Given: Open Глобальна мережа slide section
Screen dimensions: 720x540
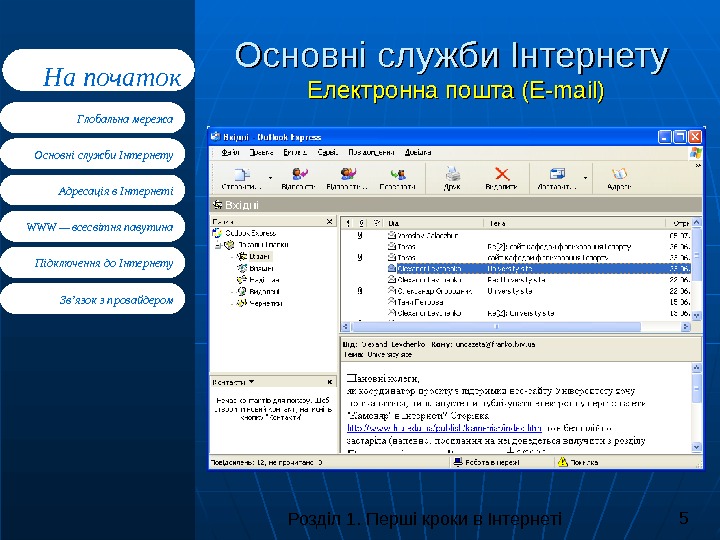Looking at the screenshot, I should [x=93, y=118].
